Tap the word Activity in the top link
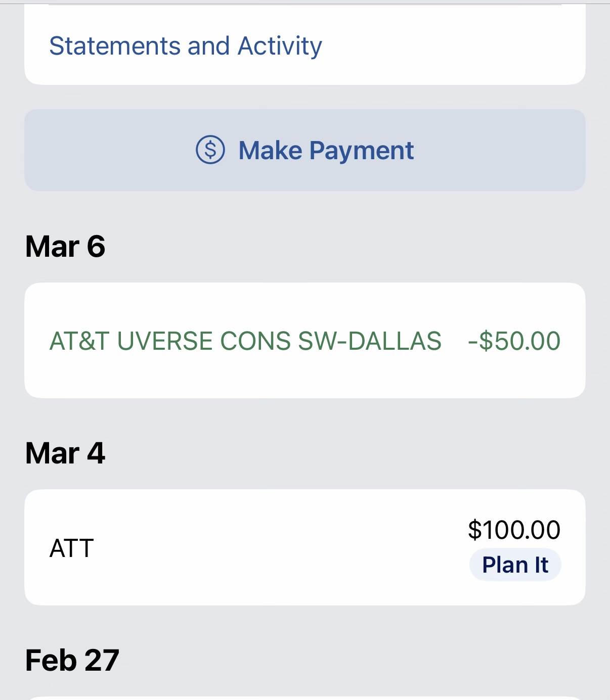The width and height of the screenshot is (610, 700). pos(280,46)
